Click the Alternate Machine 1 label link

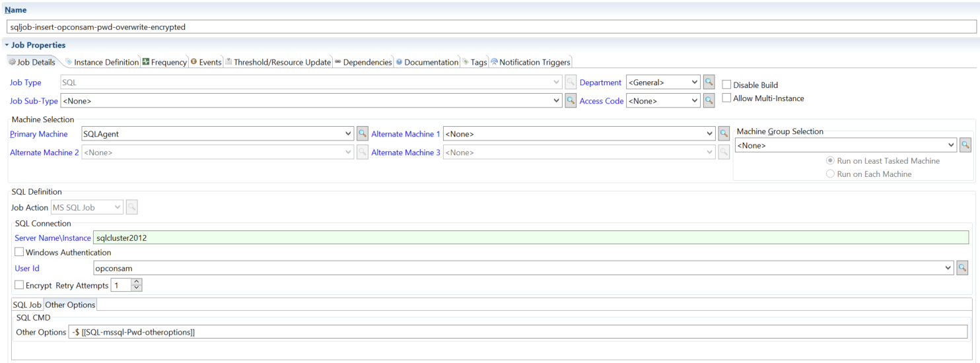pos(406,134)
